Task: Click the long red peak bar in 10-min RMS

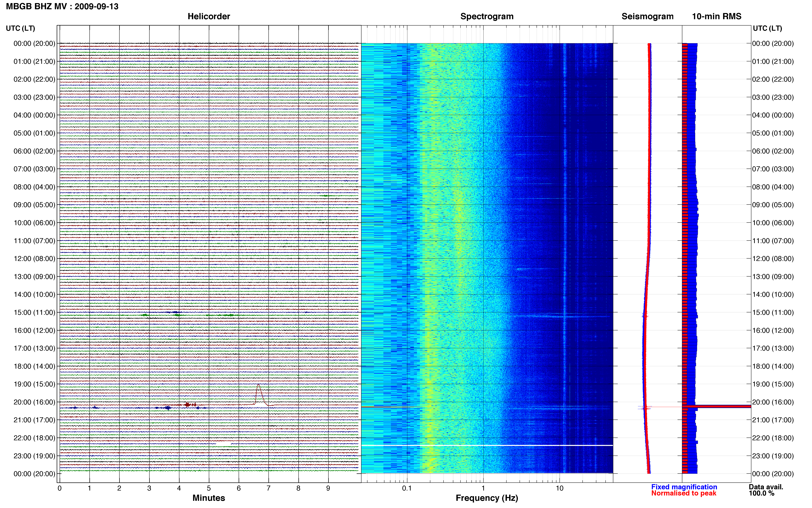Action: (x=716, y=407)
